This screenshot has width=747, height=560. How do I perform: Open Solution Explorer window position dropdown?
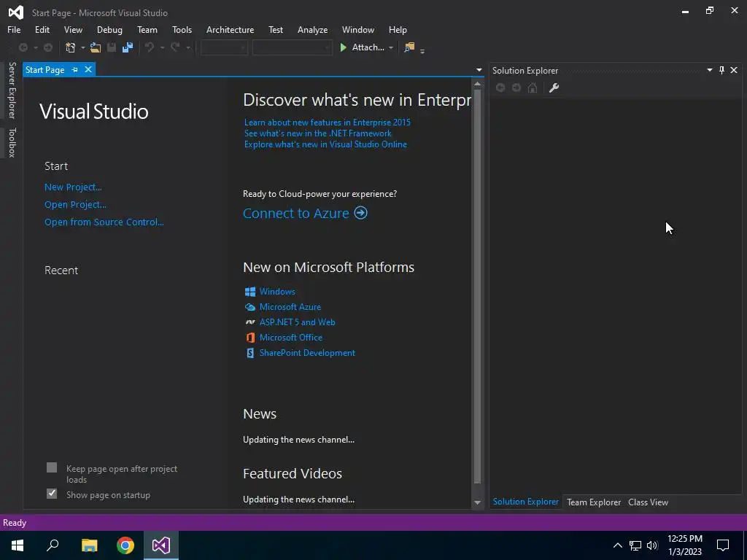pos(709,71)
